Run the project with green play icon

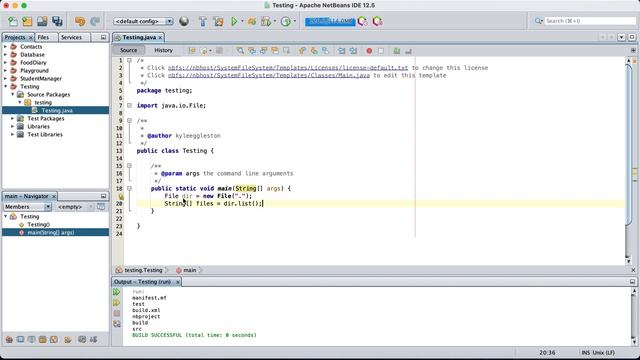click(234, 21)
